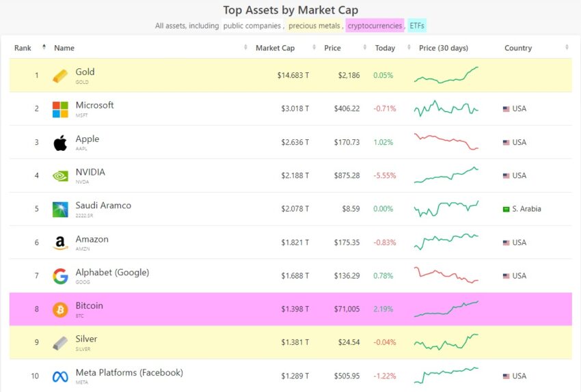This screenshot has width=581, height=392.
Task: Click the Saudi Aramco logo
Action: pos(60,209)
